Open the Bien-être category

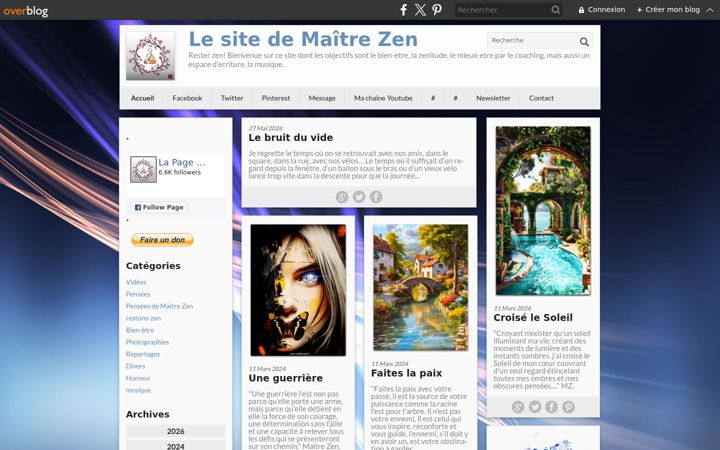coord(140,330)
